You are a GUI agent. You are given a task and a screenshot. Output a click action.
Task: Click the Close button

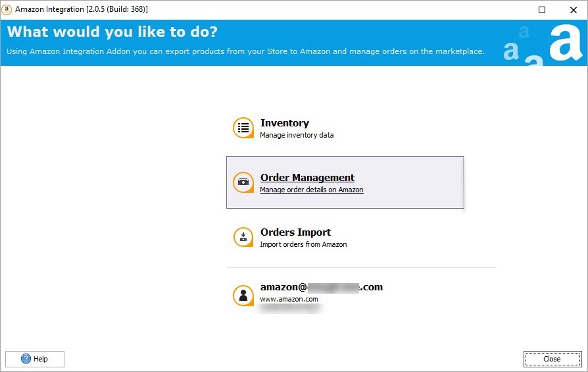552,359
